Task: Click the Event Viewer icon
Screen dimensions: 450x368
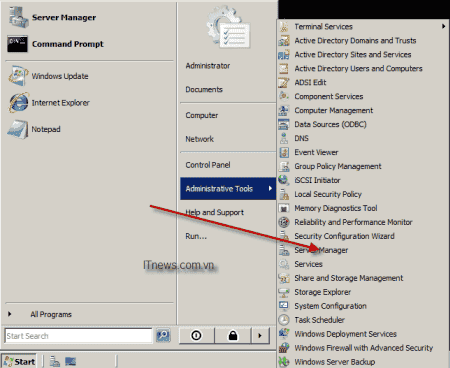Action: pyautogui.click(x=284, y=152)
